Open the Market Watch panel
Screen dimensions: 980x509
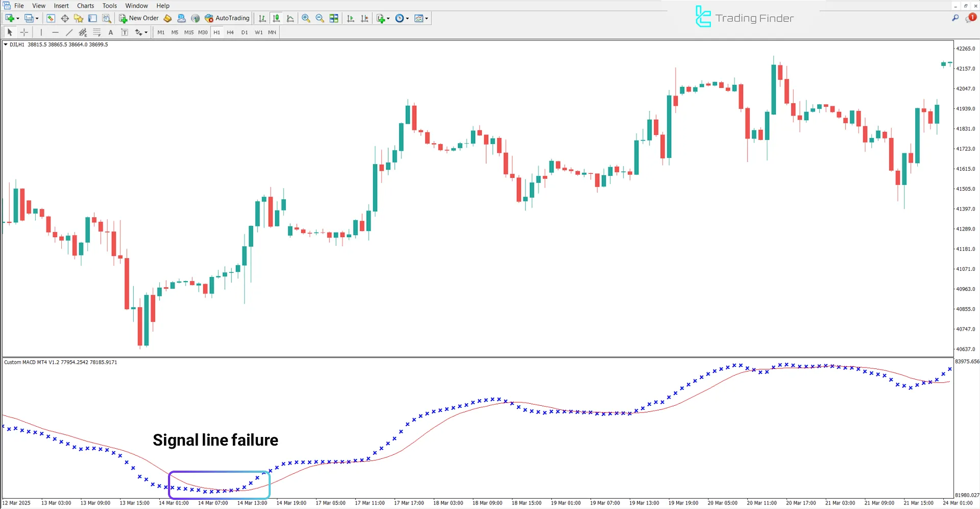pyautogui.click(x=51, y=18)
